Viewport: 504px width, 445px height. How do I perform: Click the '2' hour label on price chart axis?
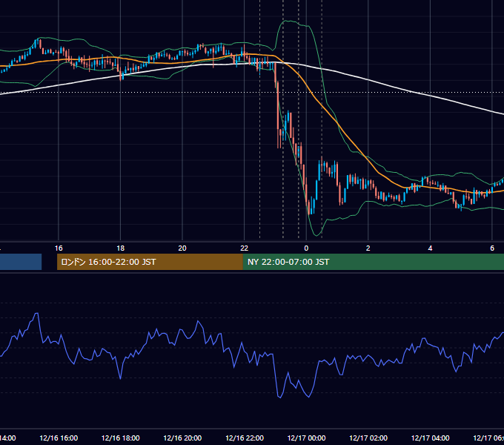[368, 248]
